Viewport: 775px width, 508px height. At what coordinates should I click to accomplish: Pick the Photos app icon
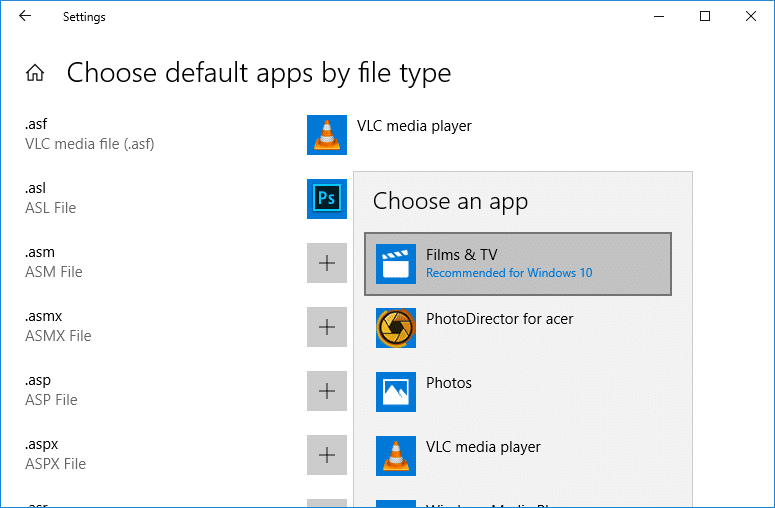(x=395, y=392)
